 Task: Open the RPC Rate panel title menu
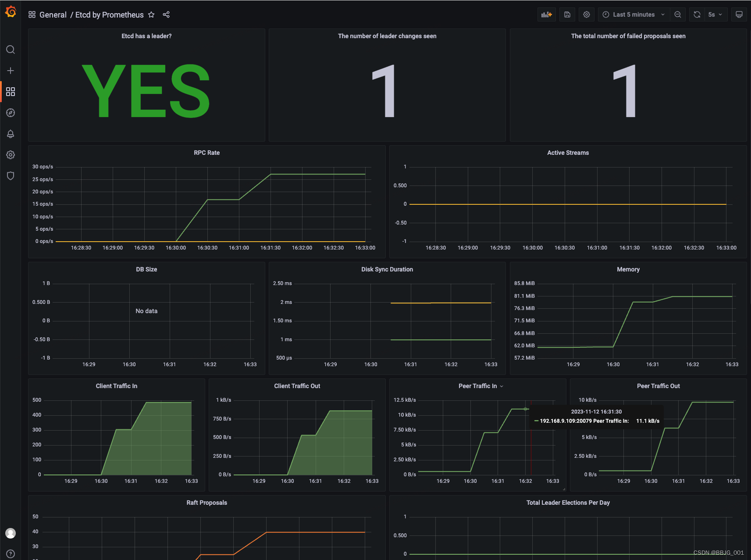coord(207,153)
